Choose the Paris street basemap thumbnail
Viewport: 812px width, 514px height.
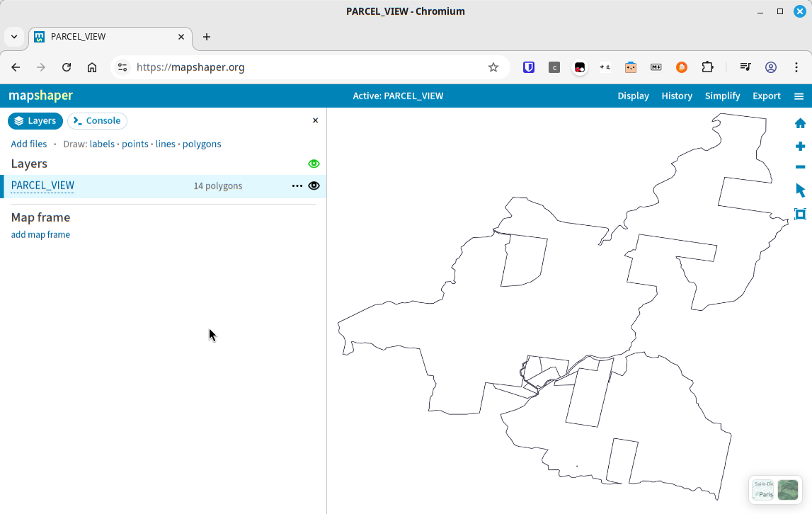pyautogui.click(x=763, y=490)
